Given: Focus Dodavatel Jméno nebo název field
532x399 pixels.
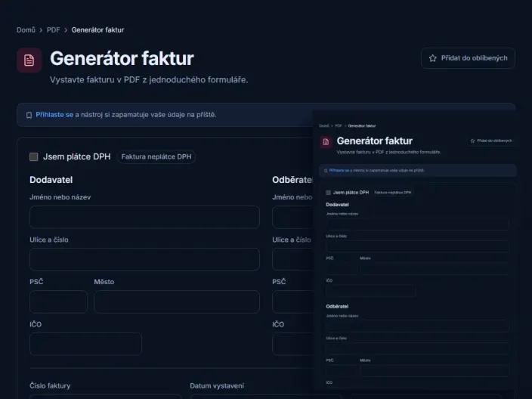Looking at the screenshot, I should [x=144, y=217].
